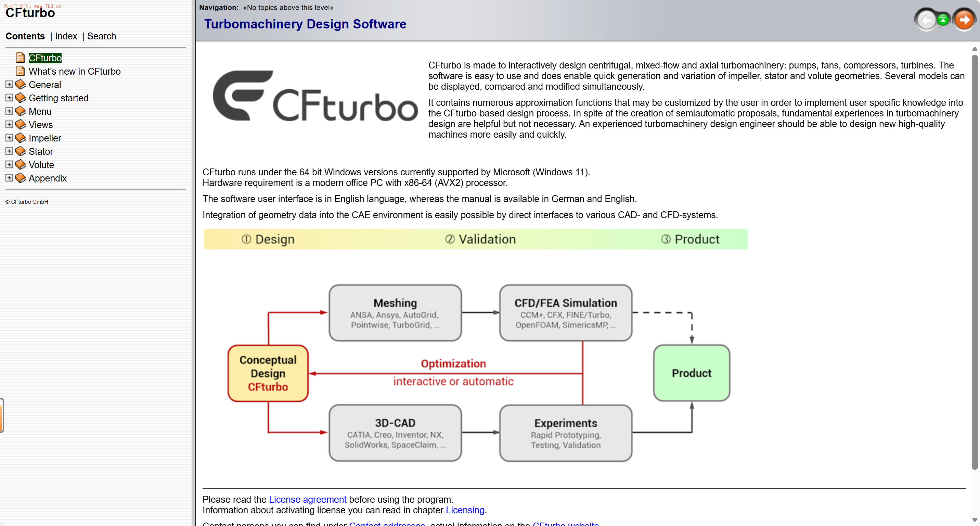Expand the Menu chapter
Image resolution: width=980 pixels, height=526 pixels.
point(9,111)
